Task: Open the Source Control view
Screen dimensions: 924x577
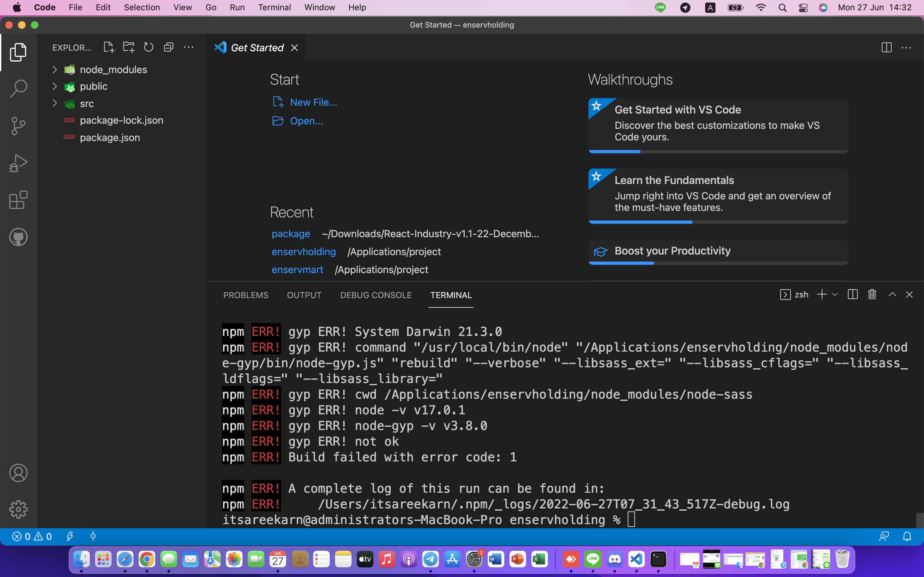Action: 18,126
